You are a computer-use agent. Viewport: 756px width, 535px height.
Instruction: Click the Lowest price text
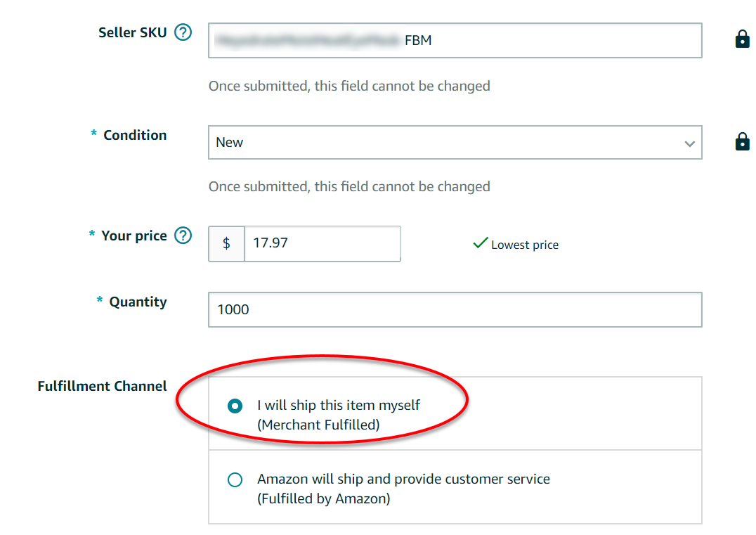pyautogui.click(x=525, y=245)
